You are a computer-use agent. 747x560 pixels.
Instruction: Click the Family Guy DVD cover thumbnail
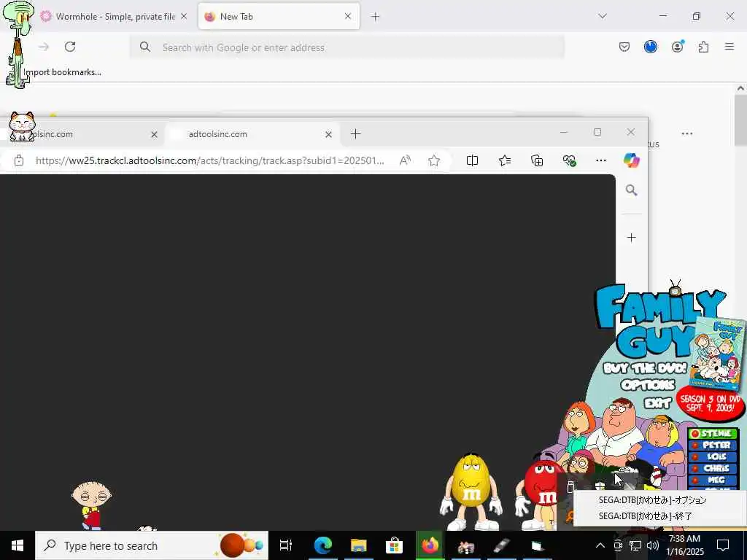717,354
